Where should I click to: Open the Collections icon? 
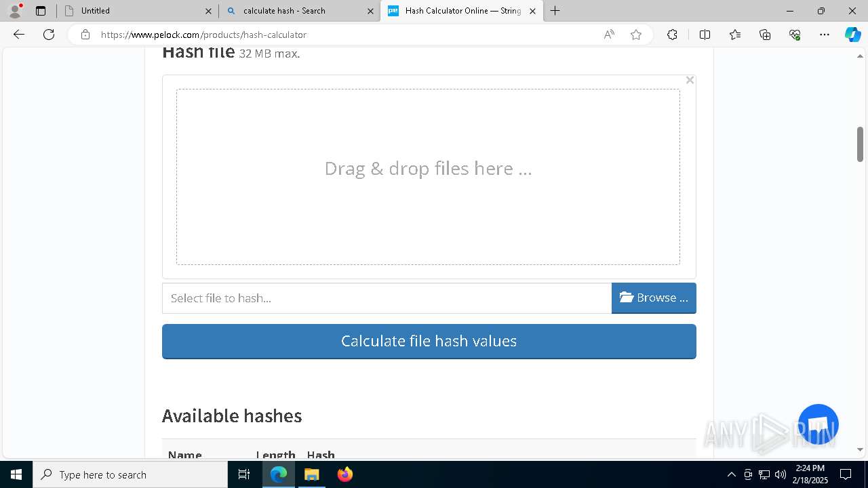pos(765,35)
